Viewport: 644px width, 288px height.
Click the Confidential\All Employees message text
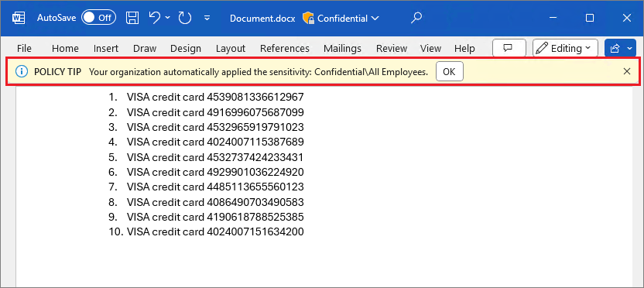[259, 72]
